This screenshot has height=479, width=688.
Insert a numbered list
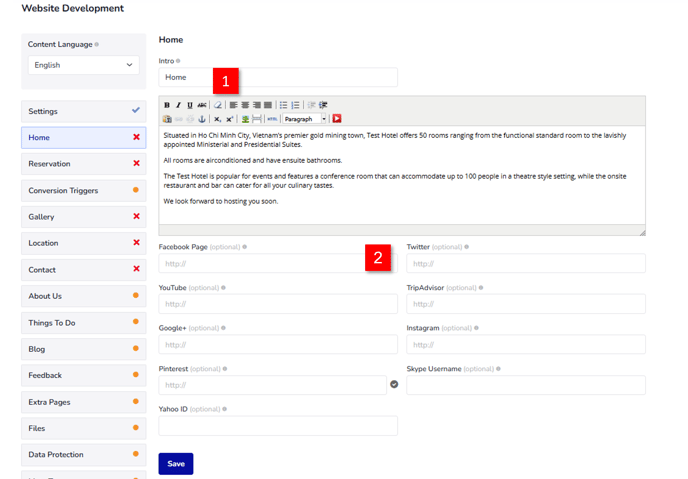point(295,105)
